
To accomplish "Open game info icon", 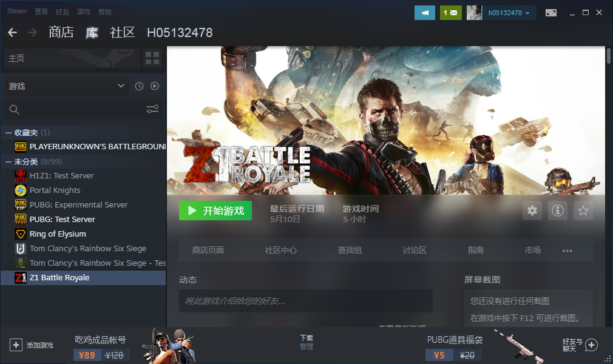I will (558, 211).
